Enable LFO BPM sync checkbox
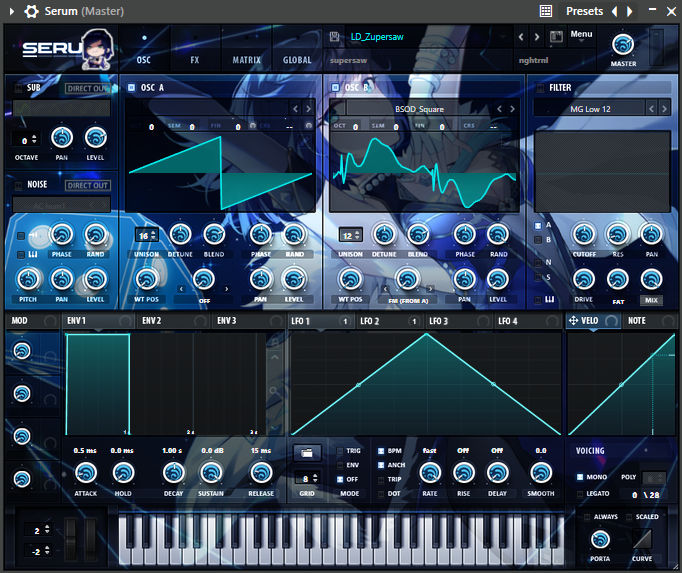The image size is (682, 573). tap(381, 451)
